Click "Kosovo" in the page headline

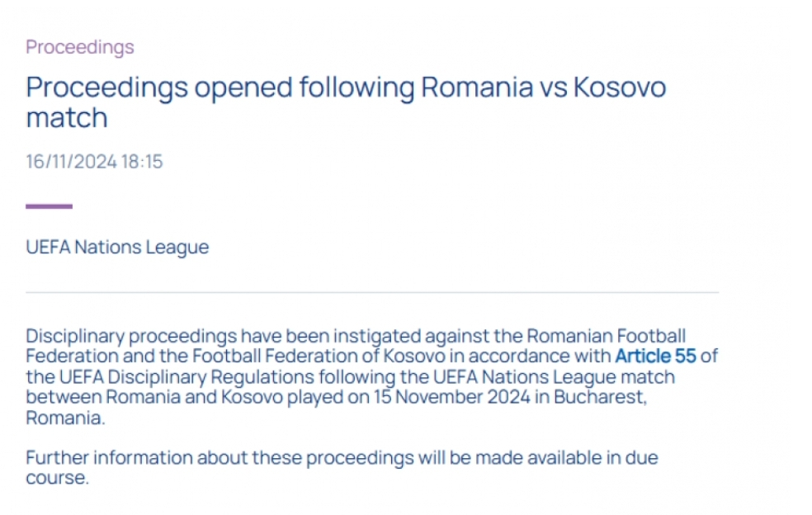pos(618,88)
